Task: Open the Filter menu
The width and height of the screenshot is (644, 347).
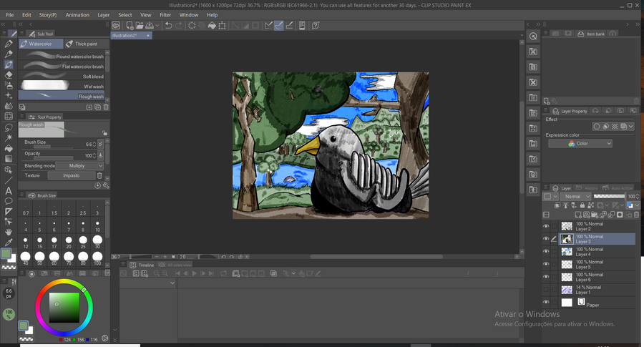Action: [165, 15]
